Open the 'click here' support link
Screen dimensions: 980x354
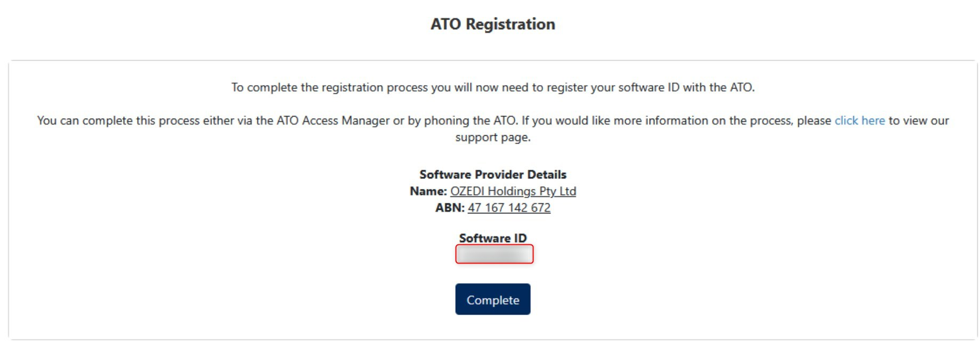tap(859, 121)
